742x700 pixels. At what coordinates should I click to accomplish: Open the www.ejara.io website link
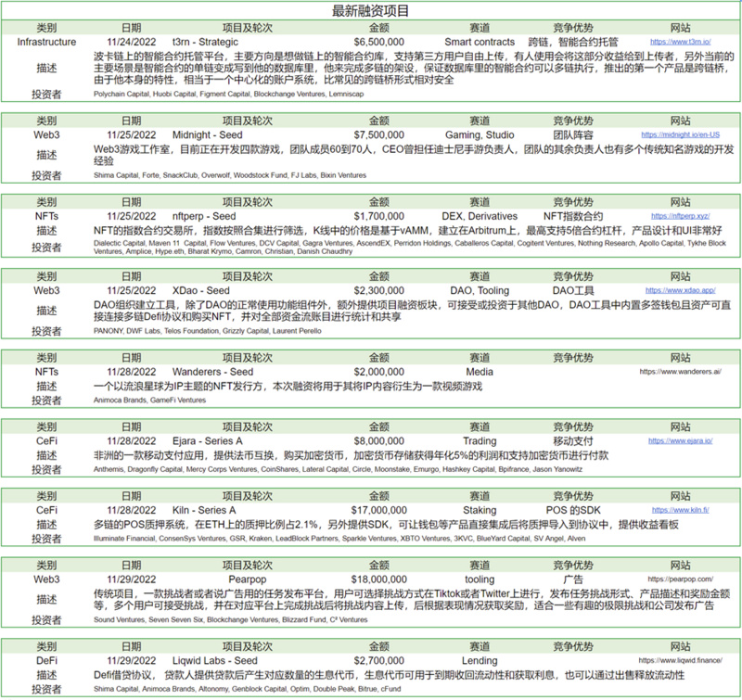tap(680, 440)
